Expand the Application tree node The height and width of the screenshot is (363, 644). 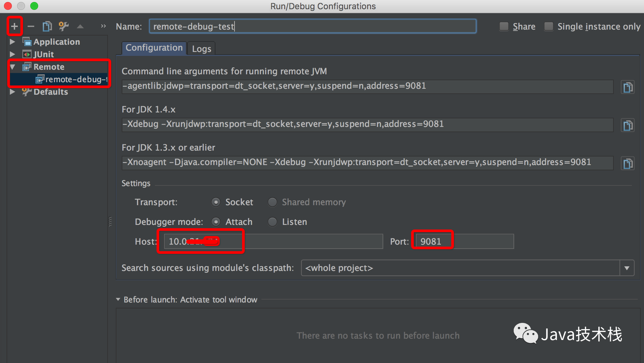pos(12,42)
